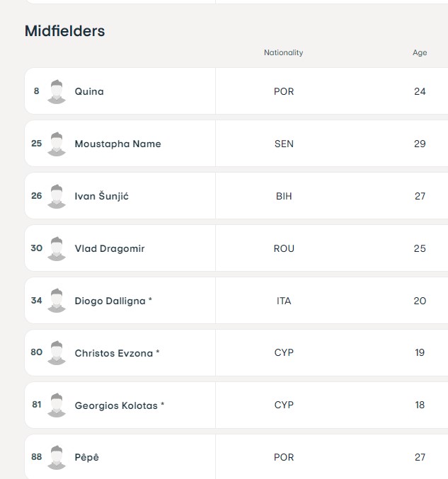Click Vlad Dragomir's avatar icon
Viewport: 448px width, 479px height.
pyautogui.click(x=57, y=248)
